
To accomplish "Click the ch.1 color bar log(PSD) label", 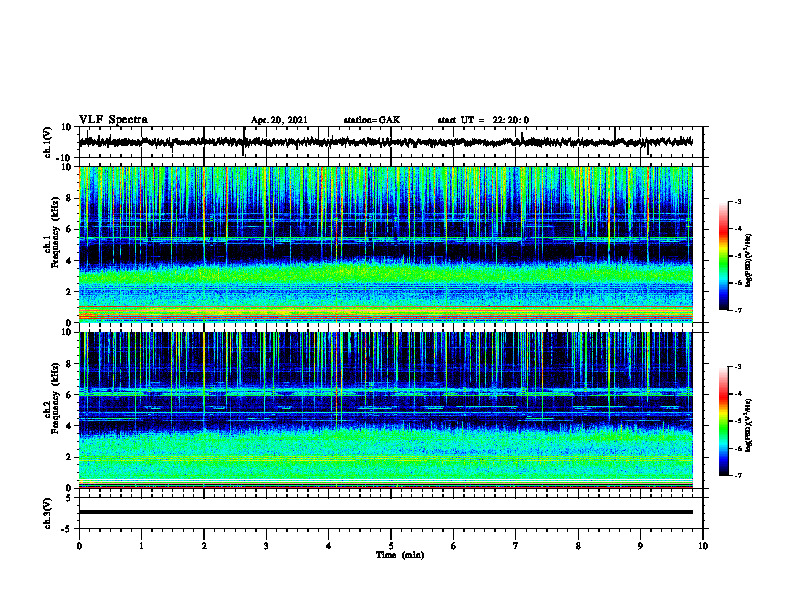I will tap(748, 260).
